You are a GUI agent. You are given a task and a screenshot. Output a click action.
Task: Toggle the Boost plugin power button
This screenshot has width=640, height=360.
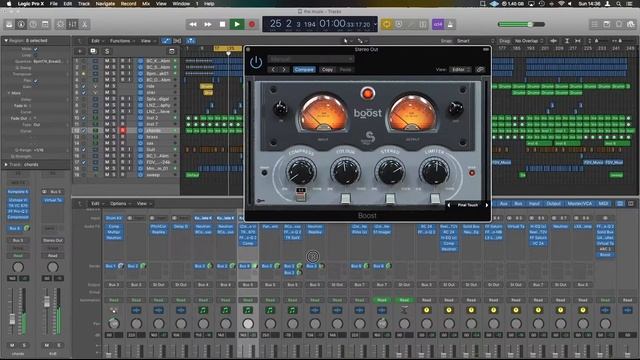coord(256,62)
